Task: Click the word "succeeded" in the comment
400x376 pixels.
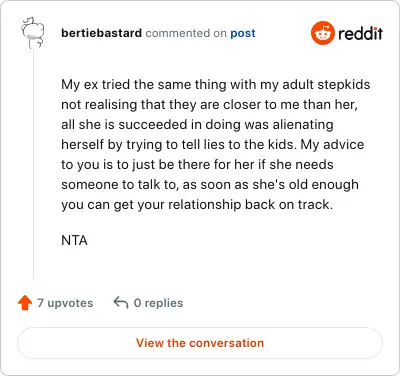Action: pyautogui.click(x=152, y=124)
